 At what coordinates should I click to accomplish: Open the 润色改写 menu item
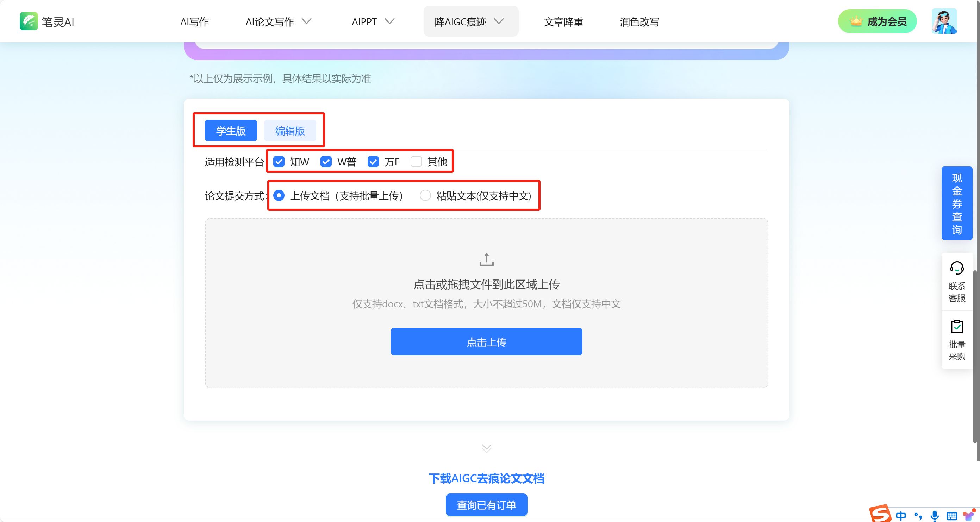(639, 22)
